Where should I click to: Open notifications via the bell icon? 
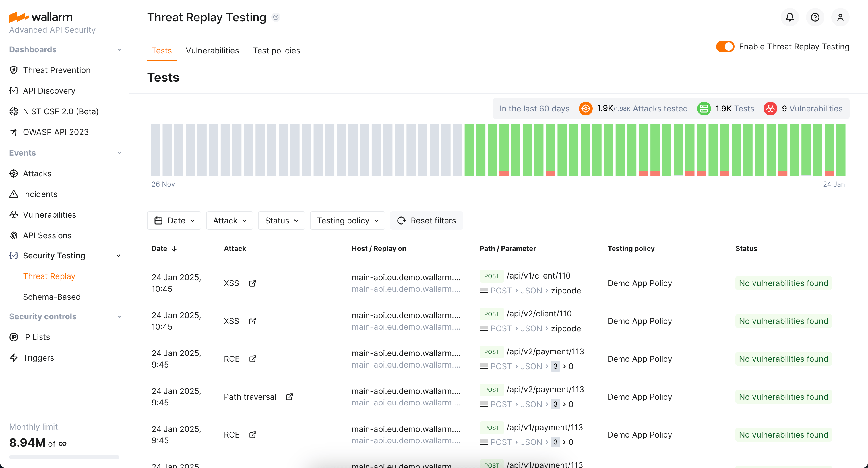pyautogui.click(x=789, y=17)
